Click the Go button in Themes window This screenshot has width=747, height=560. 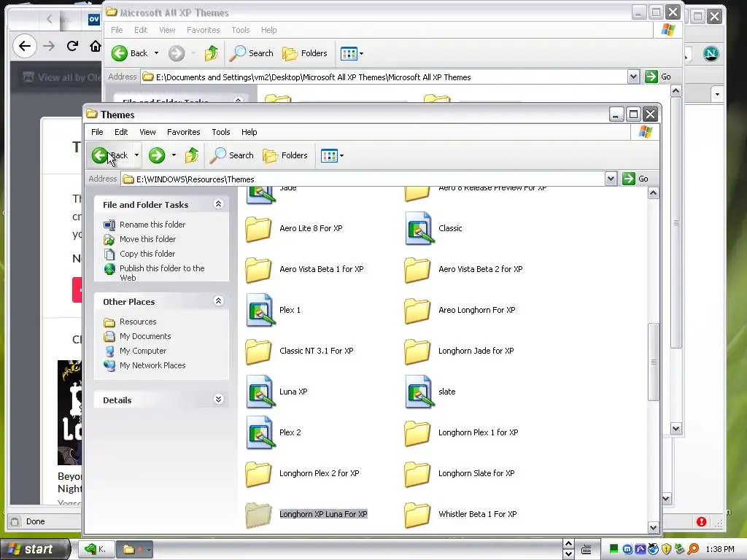(x=635, y=179)
